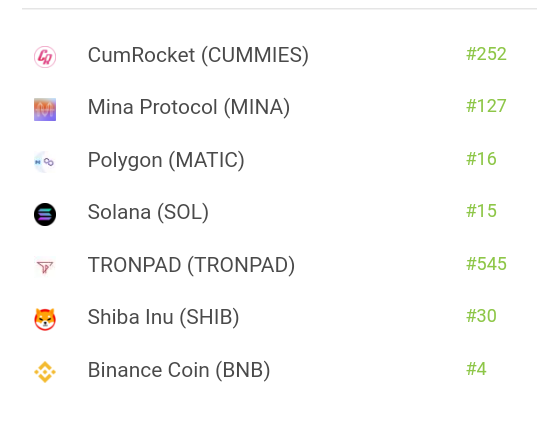Click the Polygon MATIC logo icon

pos(45,162)
